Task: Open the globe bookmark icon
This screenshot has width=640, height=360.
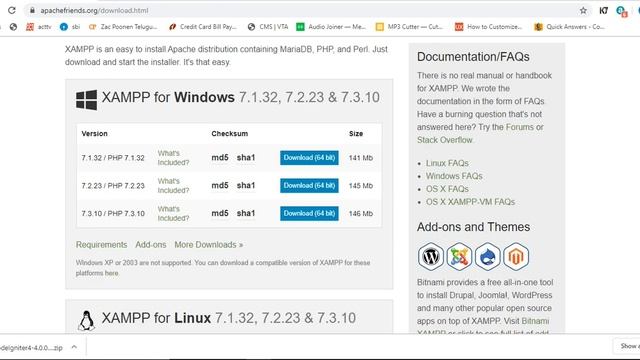Action: 13,27
